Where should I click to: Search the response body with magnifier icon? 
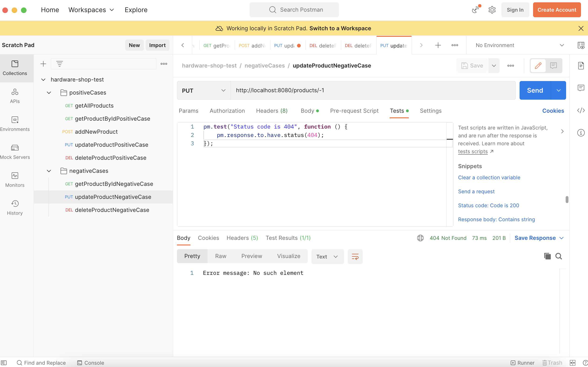click(559, 256)
